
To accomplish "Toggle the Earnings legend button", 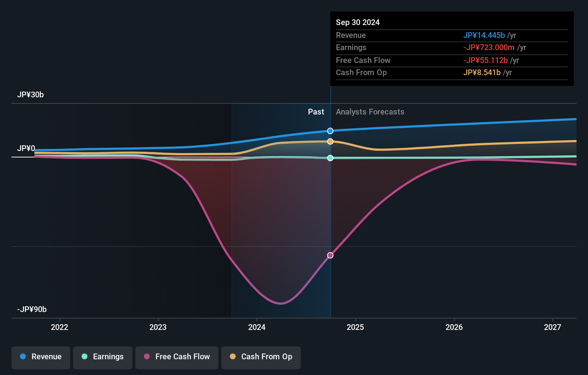I will coord(103,357).
